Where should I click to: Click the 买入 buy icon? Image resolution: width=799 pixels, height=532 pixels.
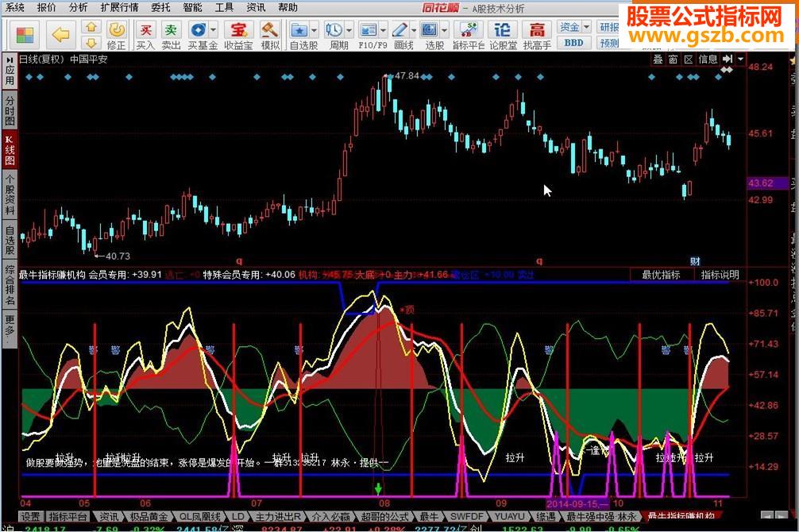pyautogui.click(x=145, y=36)
